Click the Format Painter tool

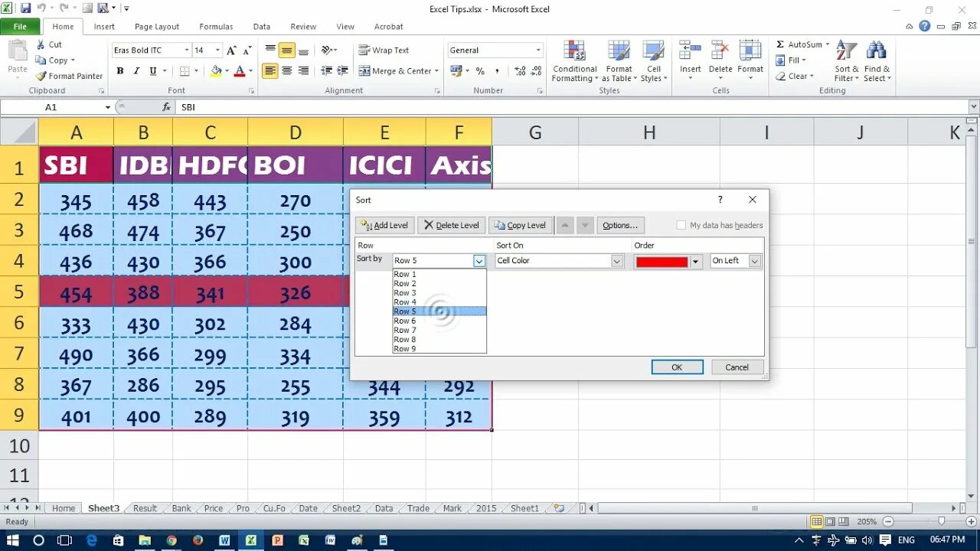[x=69, y=76]
